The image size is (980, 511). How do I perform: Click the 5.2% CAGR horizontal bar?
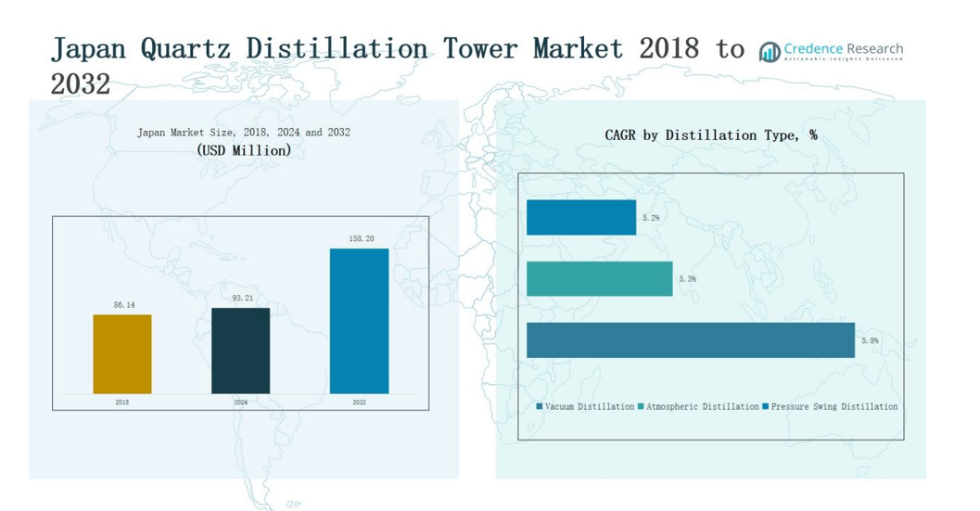pos(581,218)
